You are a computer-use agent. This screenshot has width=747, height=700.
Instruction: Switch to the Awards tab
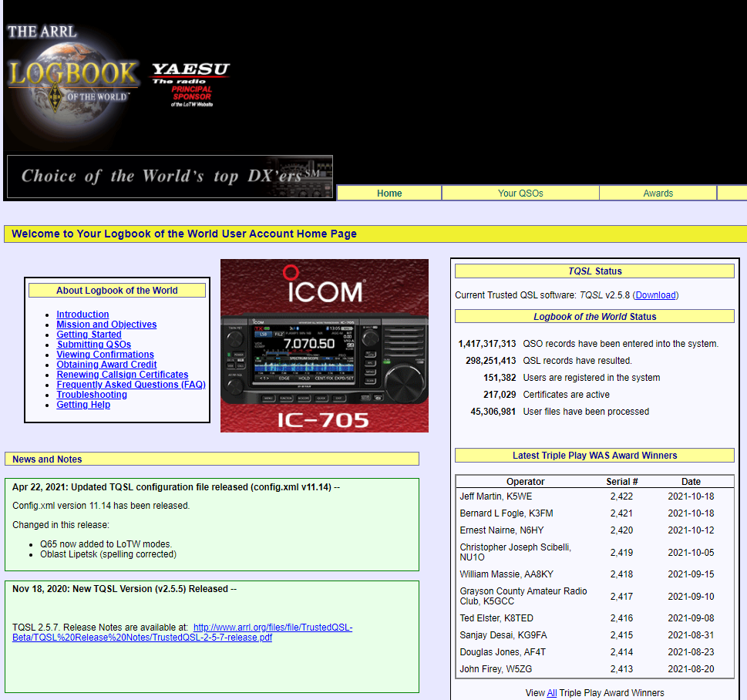click(x=658, y=193)
